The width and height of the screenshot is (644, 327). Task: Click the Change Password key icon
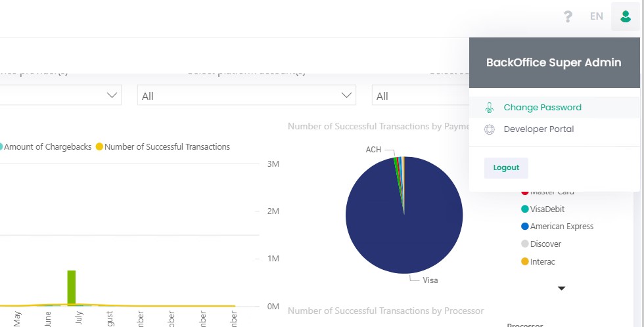(489, 108)
